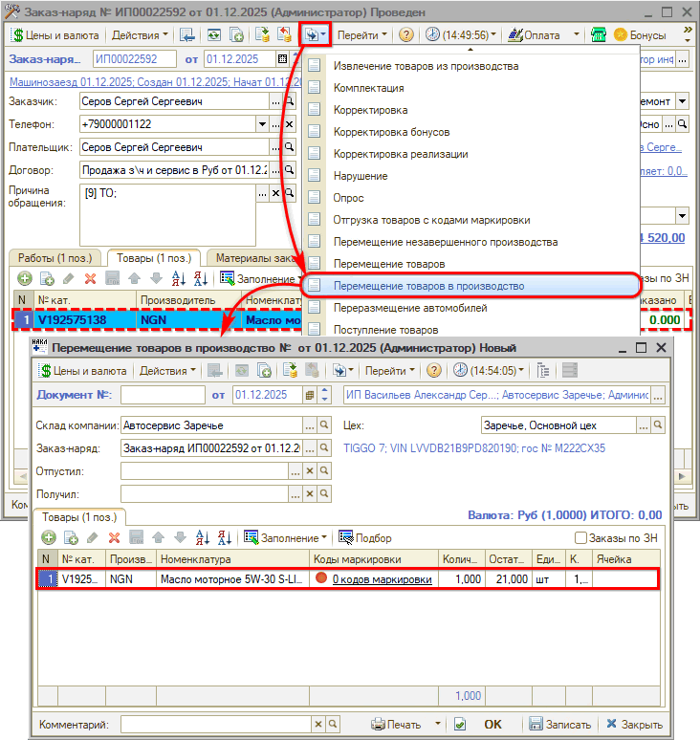Click the help question mark icon in Заказ-наряд toolbar
This screenshot has width=700, height=740.
click(x=406, y=35)
